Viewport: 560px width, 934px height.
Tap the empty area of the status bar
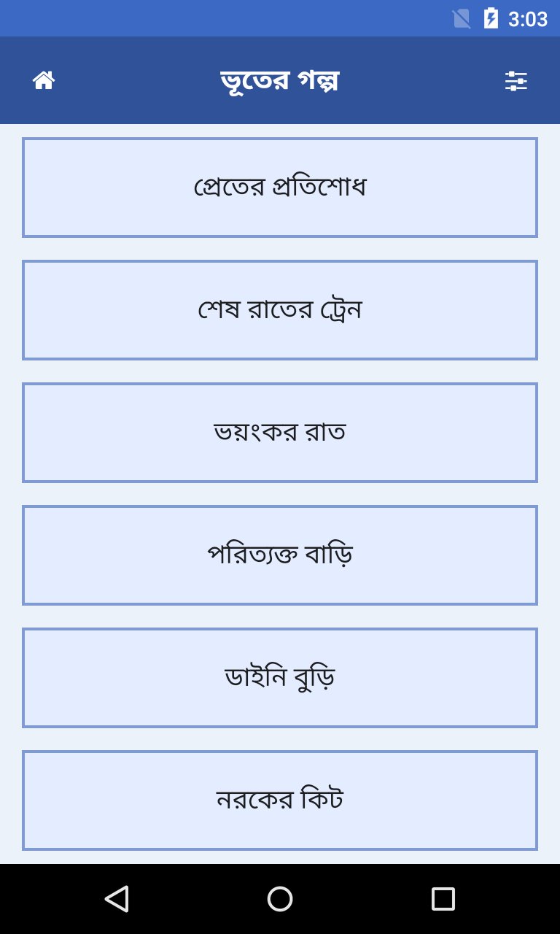point(219,18)
